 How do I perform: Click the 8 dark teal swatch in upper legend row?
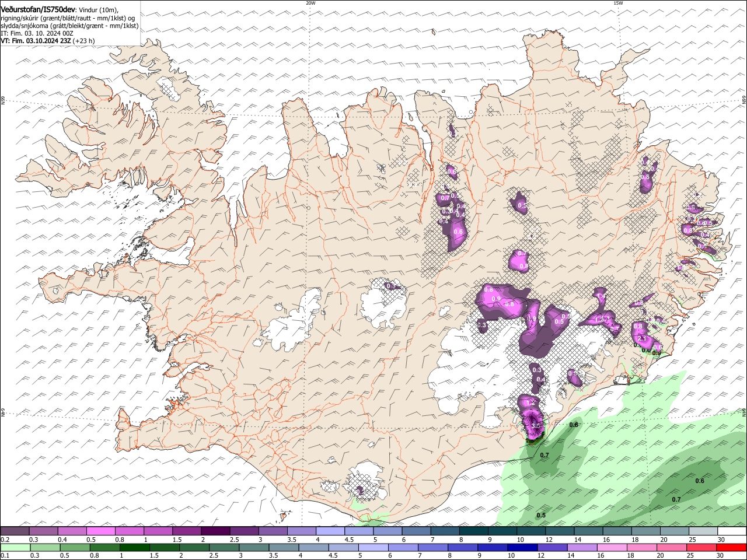(x=474, y=531)
